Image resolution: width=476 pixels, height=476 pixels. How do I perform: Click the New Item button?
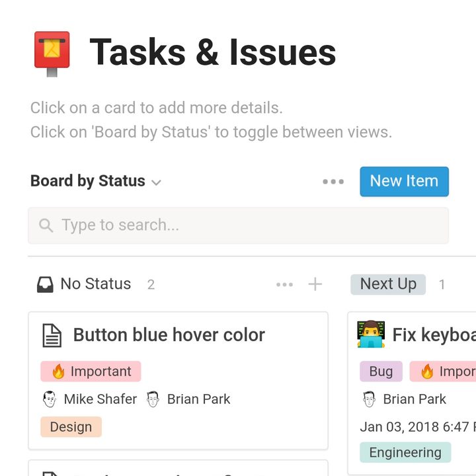404,182
